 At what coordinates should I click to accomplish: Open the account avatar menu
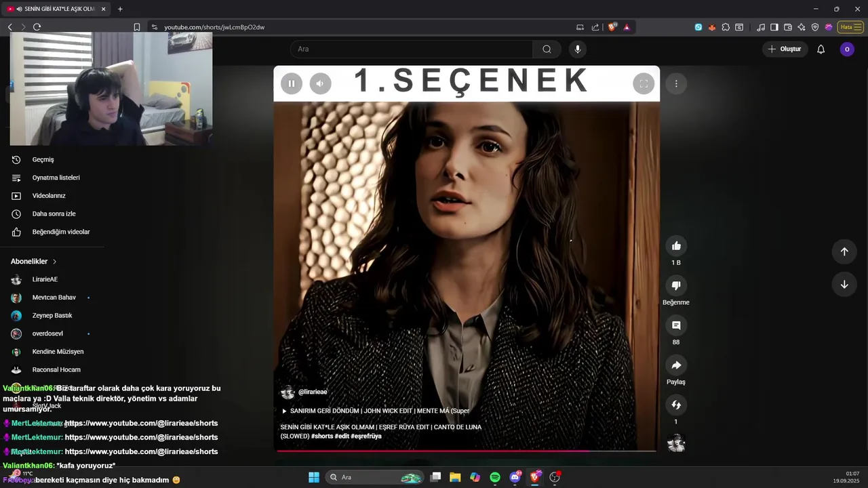(847, 49)
